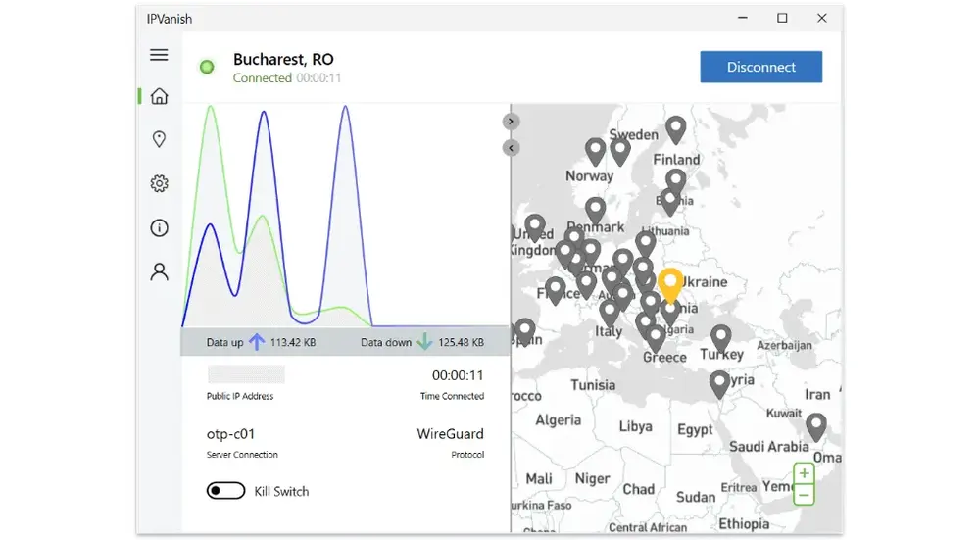This screenshot has height=540, width=980.
Task: Collapse map panel with left chevron
Action: (511, 148)
